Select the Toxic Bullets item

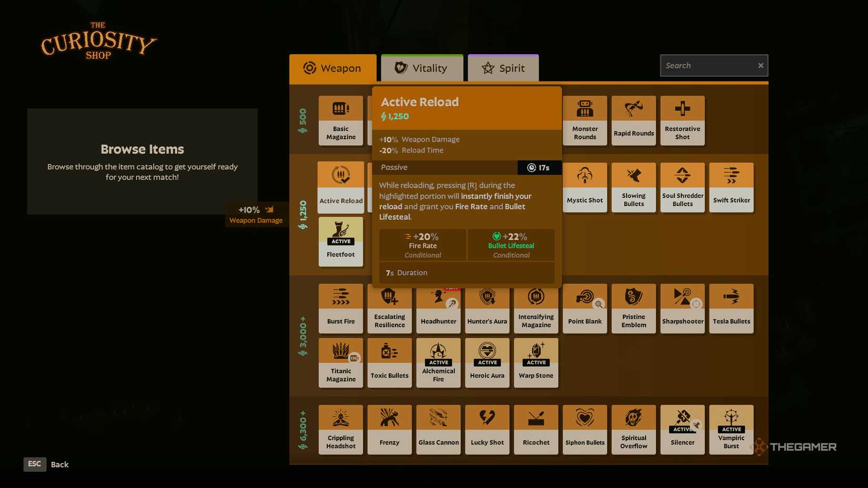click(x=389, y=363)
